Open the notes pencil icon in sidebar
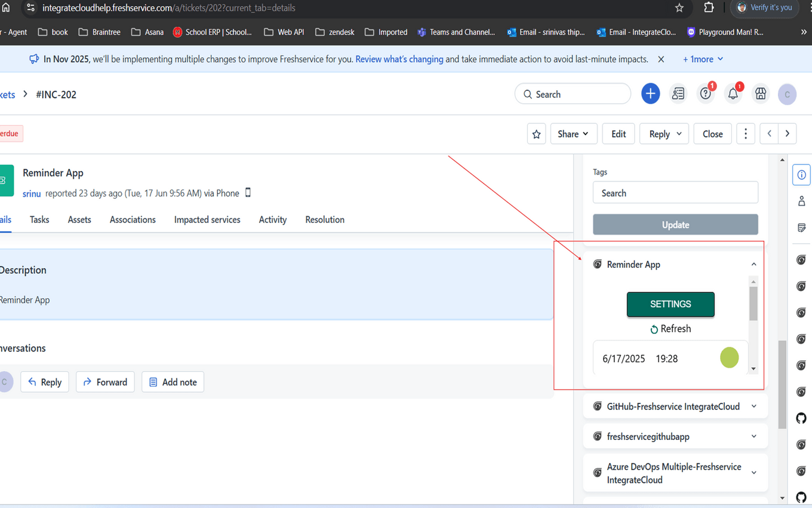 (801, 228)
